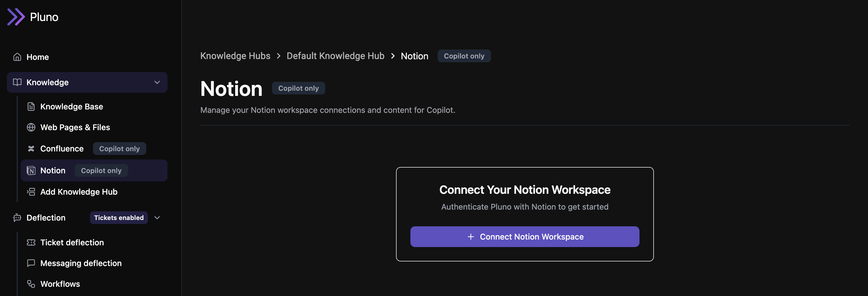
Task: Open Add Knowledge Hub
Action: coord(94,192)
